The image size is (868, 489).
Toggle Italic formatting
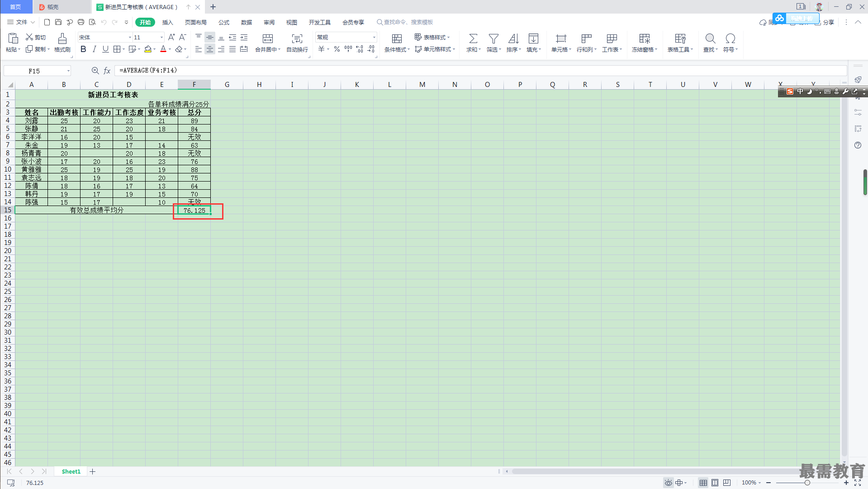(94, 49)
